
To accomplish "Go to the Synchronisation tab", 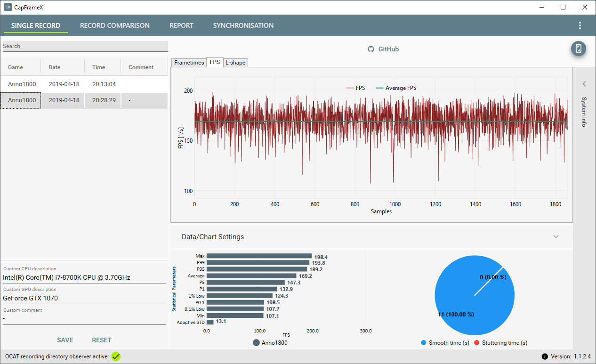I will [x=243, y=25].
